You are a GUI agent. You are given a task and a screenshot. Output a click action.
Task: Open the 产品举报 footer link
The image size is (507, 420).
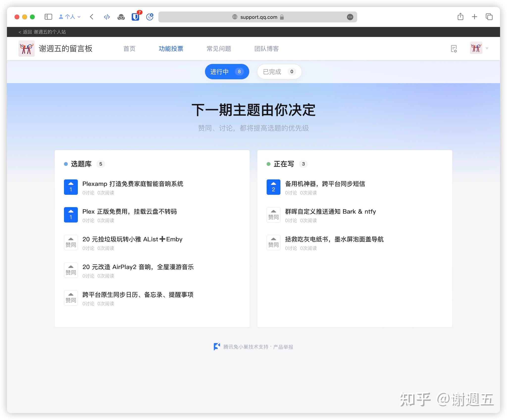pos(283,347)
